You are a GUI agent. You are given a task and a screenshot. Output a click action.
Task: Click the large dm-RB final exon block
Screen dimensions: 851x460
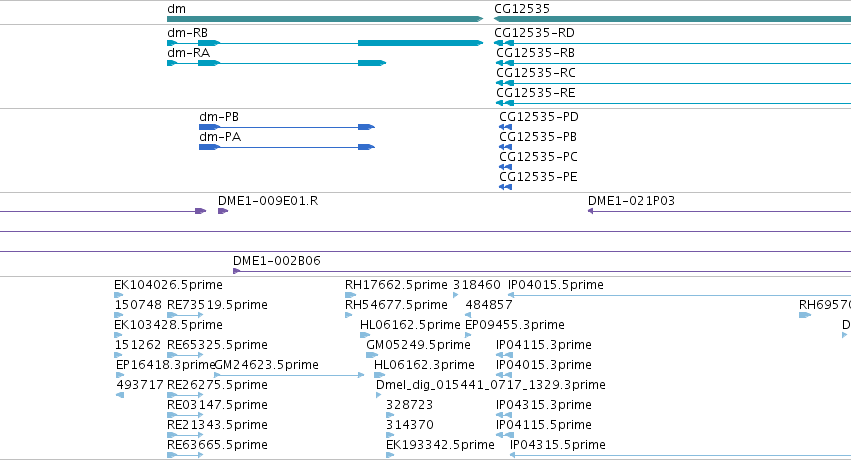[420, 43]
